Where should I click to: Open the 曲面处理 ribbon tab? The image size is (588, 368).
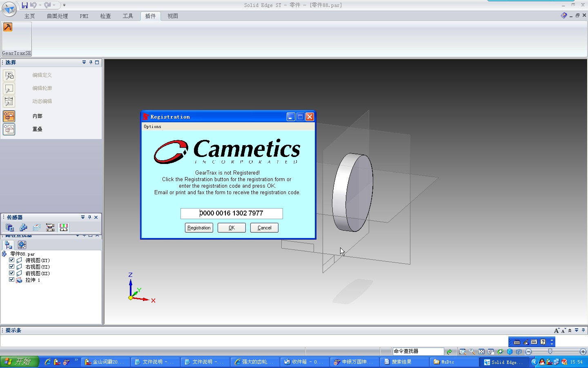(57, 16)
